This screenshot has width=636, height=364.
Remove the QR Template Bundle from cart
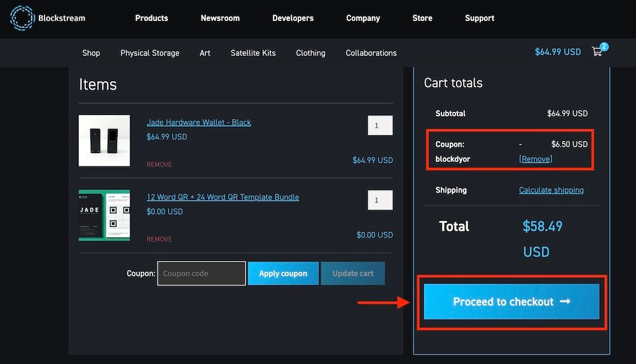tap(159, 239)
